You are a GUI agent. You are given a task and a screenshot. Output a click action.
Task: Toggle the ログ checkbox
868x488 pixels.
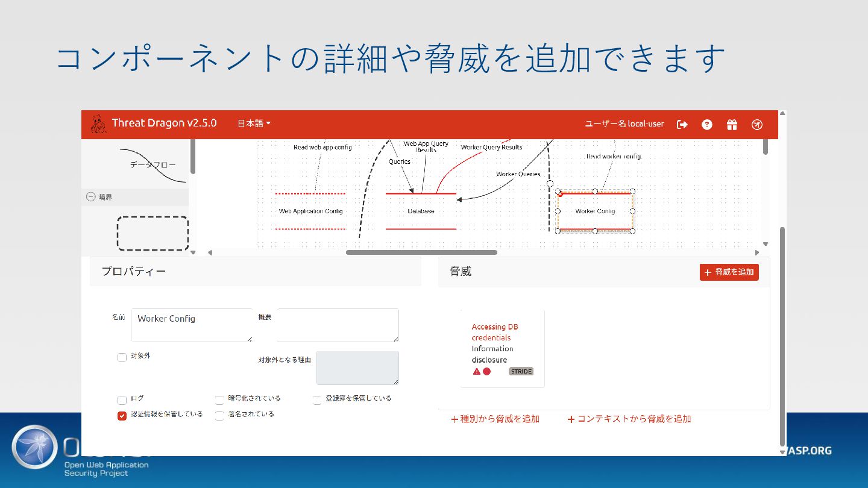pyautogui.click(x=122, y=400)
